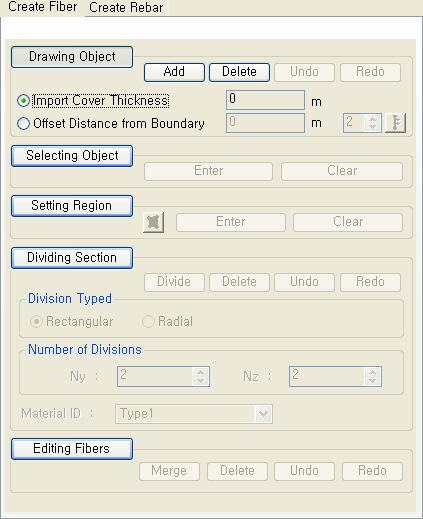This screenshot has height=519, width=423.
Task: Click the Dividing Section button
Action: tap(72, 258)
